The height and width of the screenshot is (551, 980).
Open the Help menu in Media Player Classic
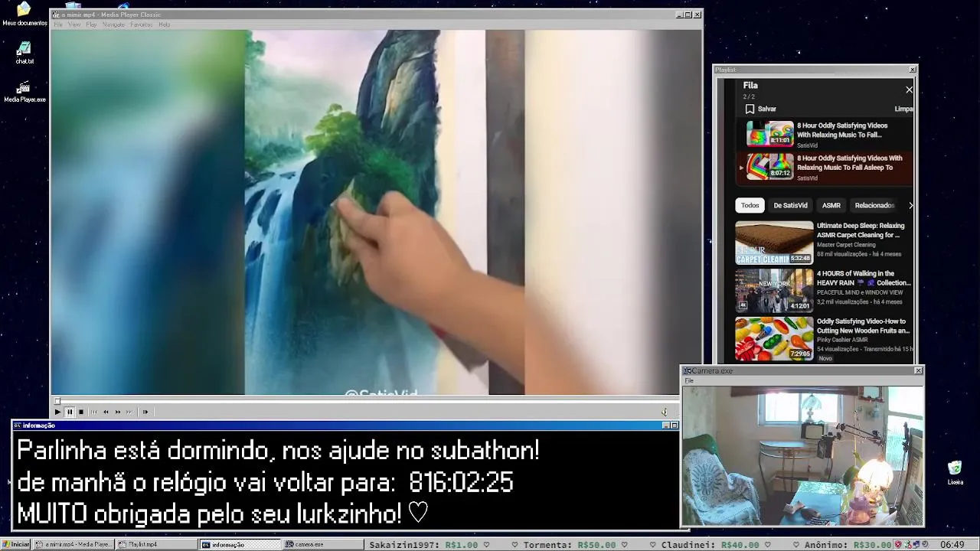164,24
